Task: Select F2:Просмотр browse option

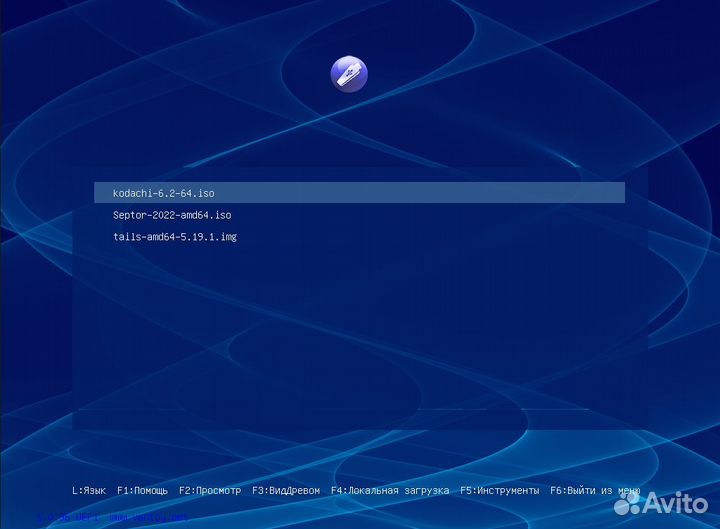Action: pos(210,490)
